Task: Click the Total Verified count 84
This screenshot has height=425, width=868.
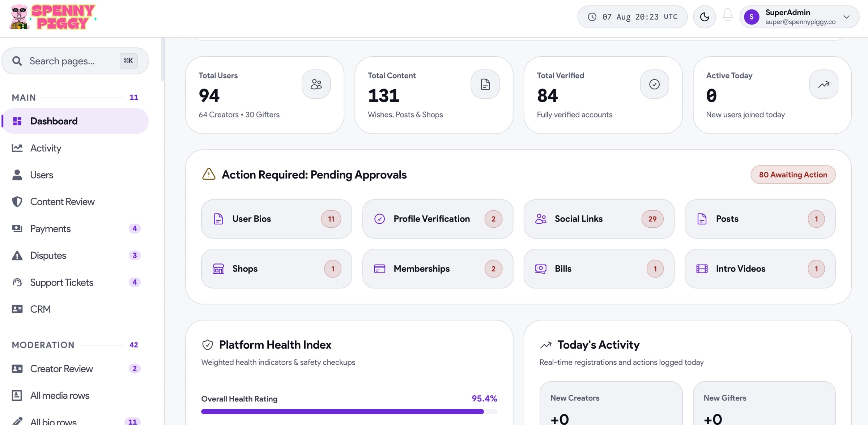Action: coord(547,95)
